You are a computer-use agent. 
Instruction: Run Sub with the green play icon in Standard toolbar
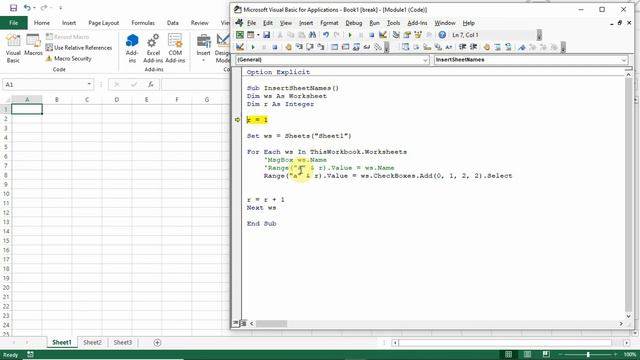tap(349, 35)
